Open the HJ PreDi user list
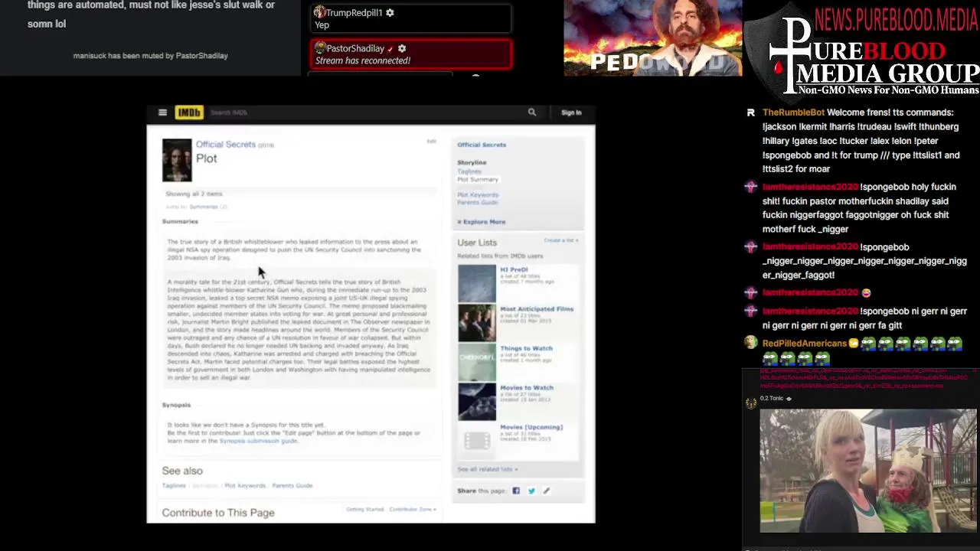This screenshot has width=980, height=551. pos(514,269)
